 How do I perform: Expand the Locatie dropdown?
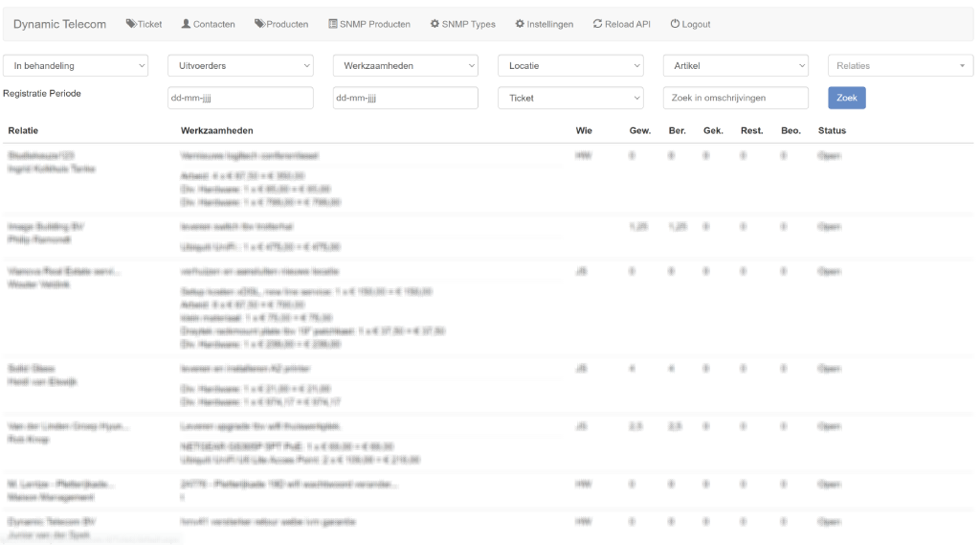pos(570,66)
